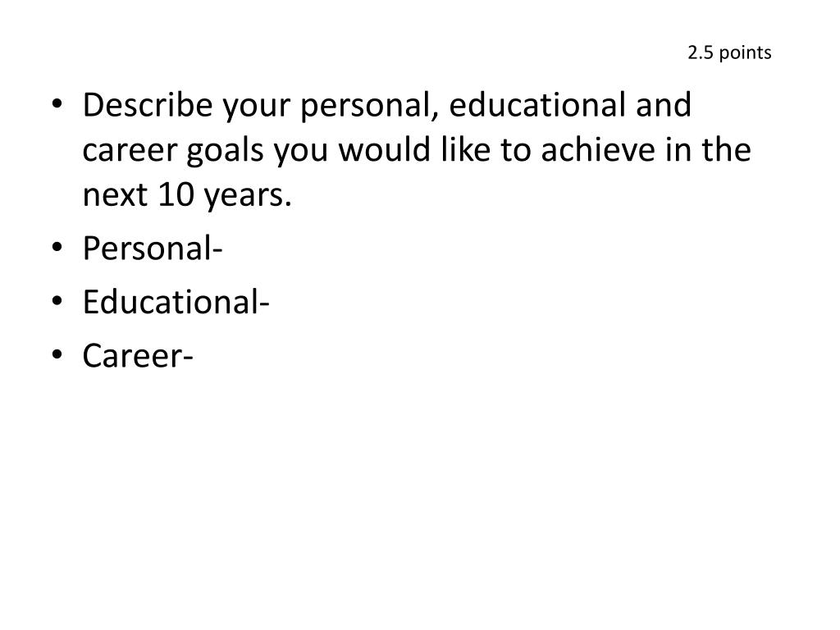
Task: Click the "2.5 points" label
Action: [729, 53]
